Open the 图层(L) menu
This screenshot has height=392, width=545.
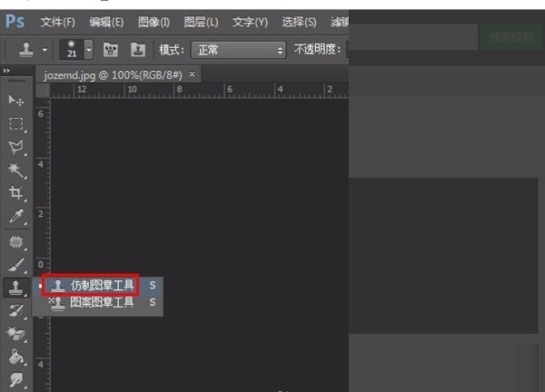[x=201, y=22]
